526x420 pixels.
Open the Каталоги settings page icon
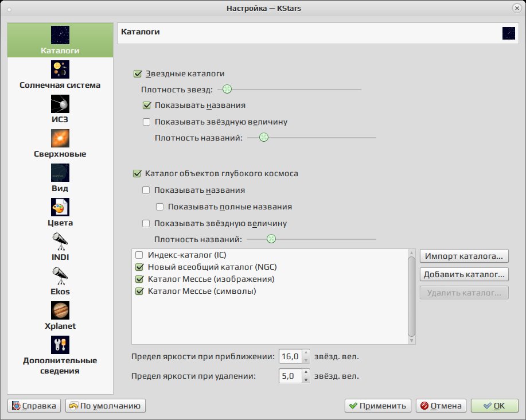coord(60,35)
